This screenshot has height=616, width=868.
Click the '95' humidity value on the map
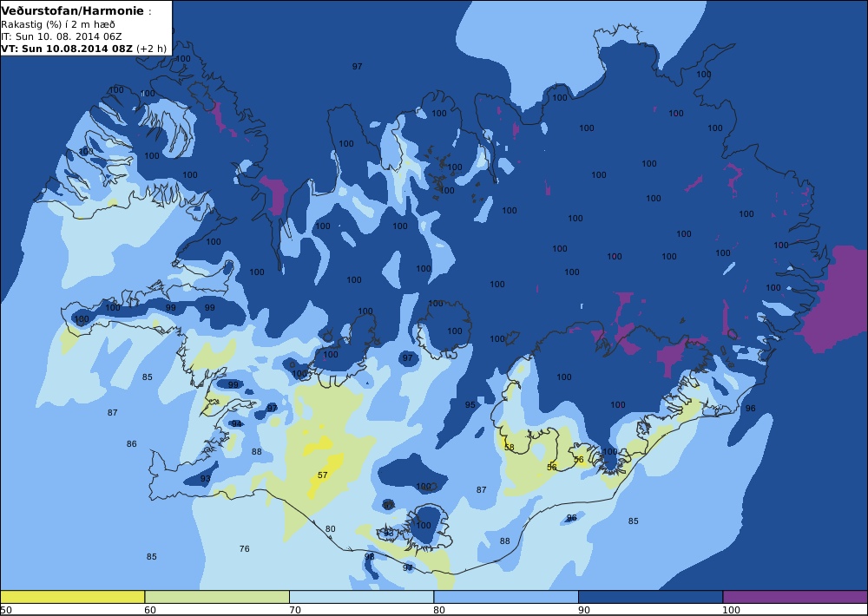(470, 404)
